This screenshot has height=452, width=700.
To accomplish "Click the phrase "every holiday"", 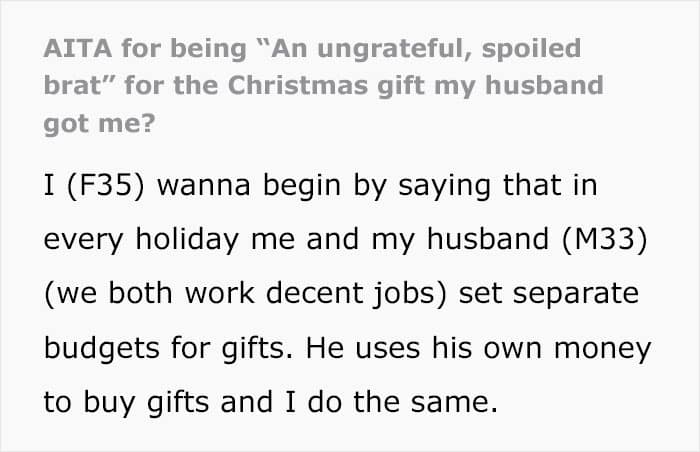I will click(x=141, y=240).
